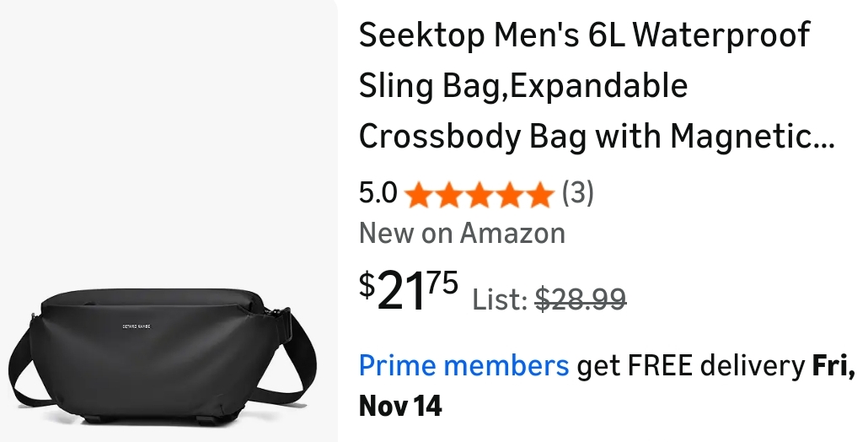Open the Prime members link
Image resolution: width=868 pixels, height=442 pixels.
(463, 365)
